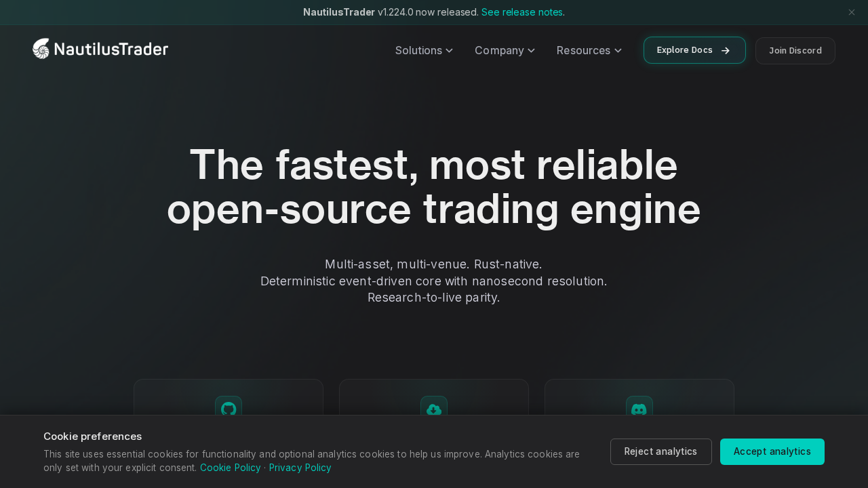
Task: Expand the Resources dropdown chevron
Action: (x=618, y=51)
